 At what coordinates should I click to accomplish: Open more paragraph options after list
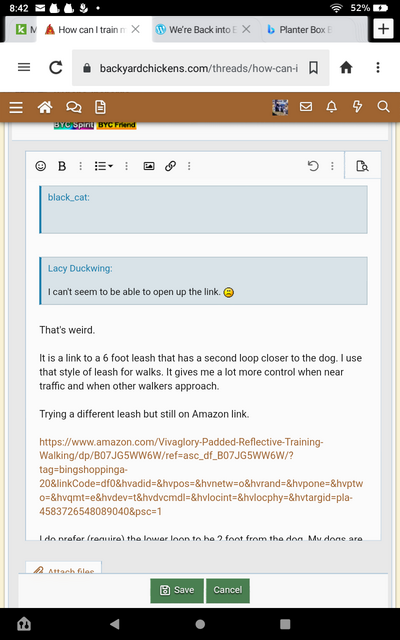[x=126, y=166]
